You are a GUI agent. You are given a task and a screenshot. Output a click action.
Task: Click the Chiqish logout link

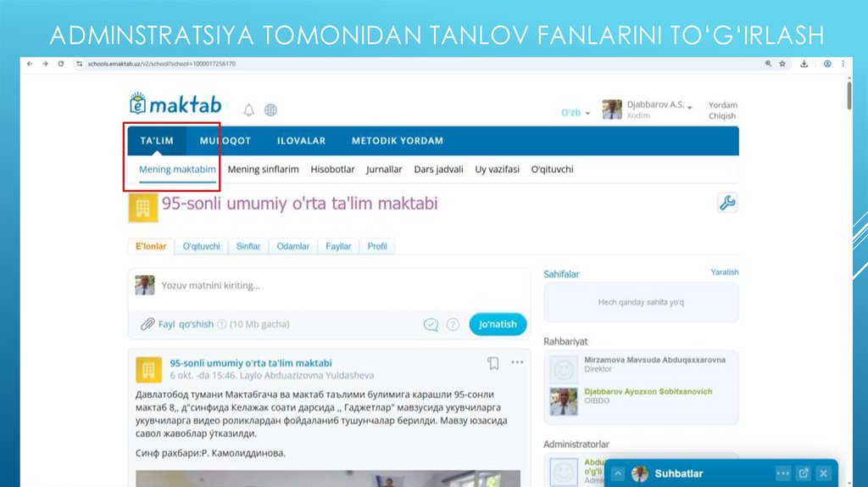[722, 115]
